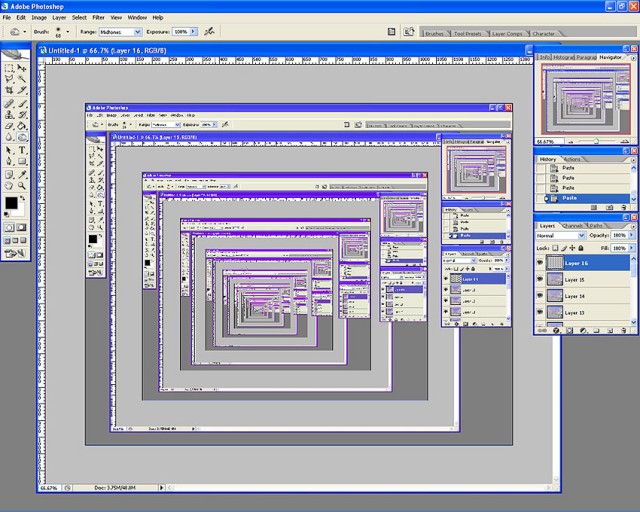Select the Pen tool
This screenshot has width=640, height=512.
(9, 161)
